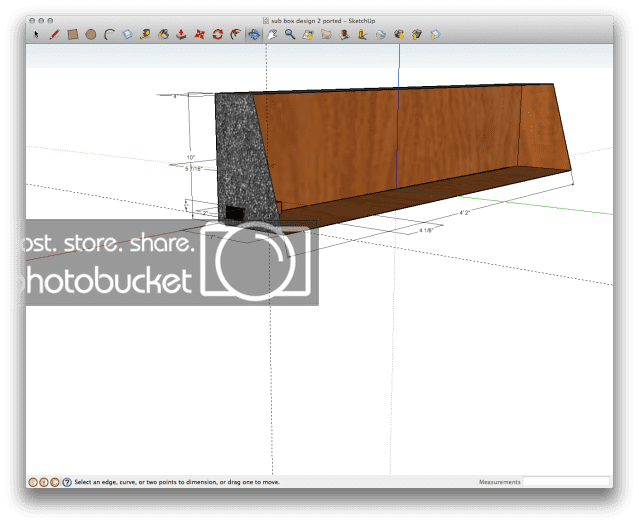The width and height of the screenshot is (639, 524).
Task: Select the Pan hand tool
Action: pos(272,34)
